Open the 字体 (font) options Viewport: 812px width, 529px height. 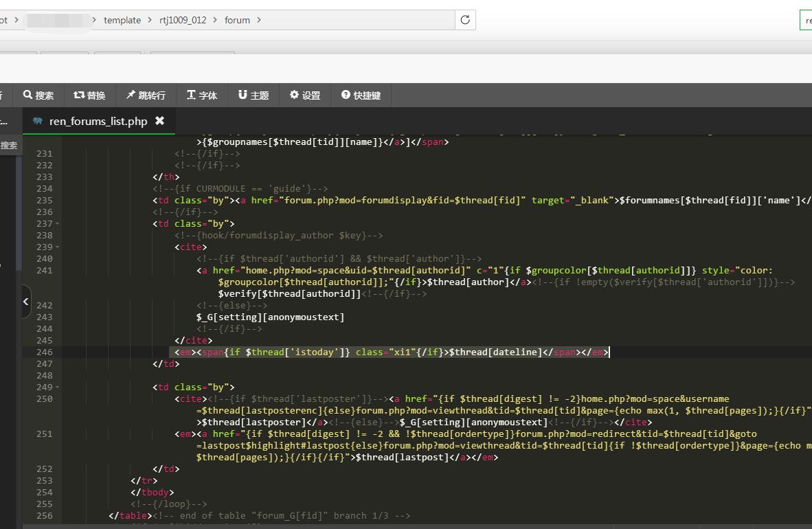tap(201, 95)
